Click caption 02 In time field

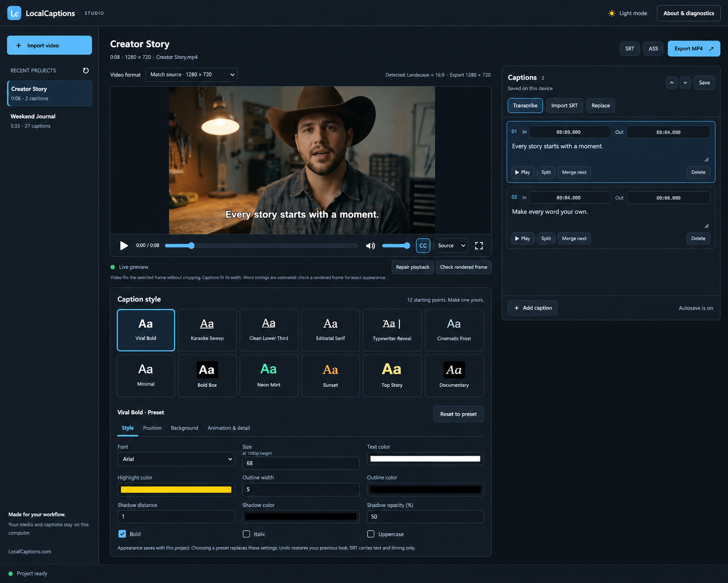pyautogui.click(x=570, y=197)
